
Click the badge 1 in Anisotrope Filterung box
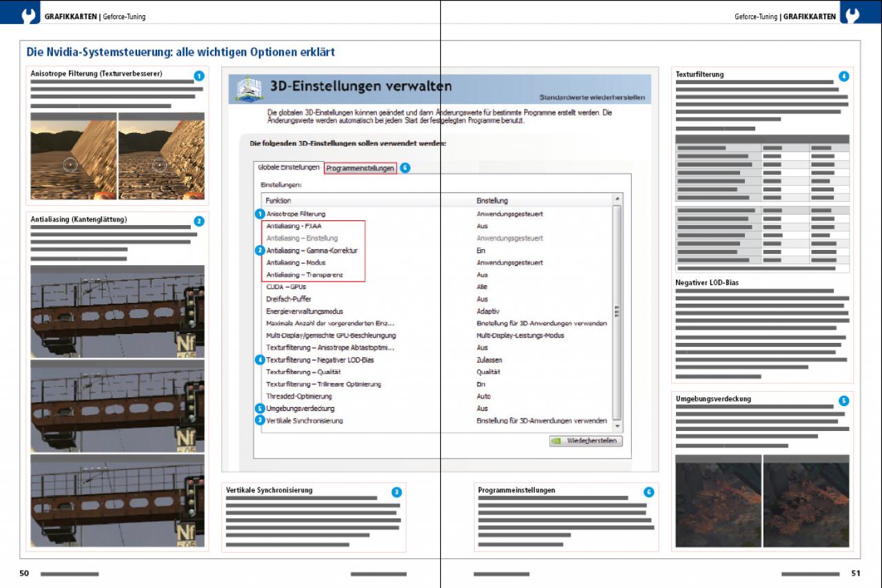tap(198, 76)
